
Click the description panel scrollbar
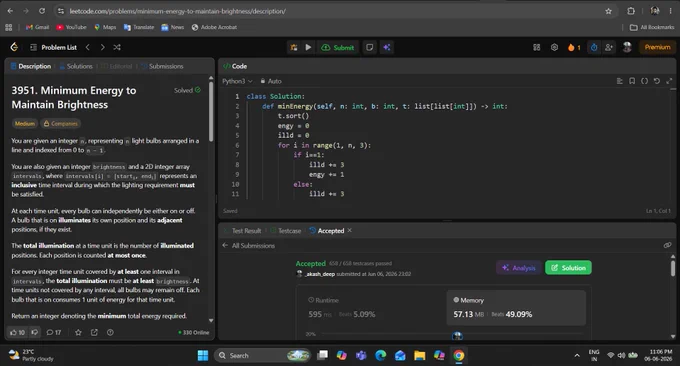(x=211, y=111)
